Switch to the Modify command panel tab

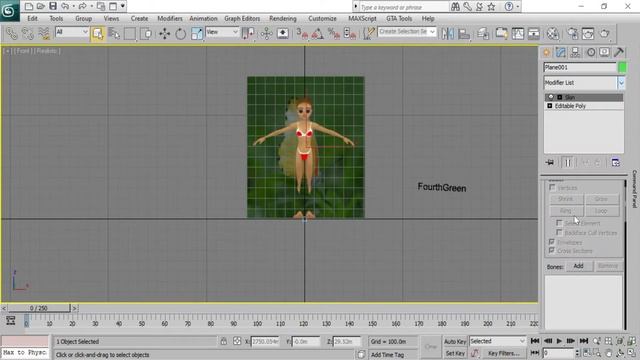pos(561,52)
